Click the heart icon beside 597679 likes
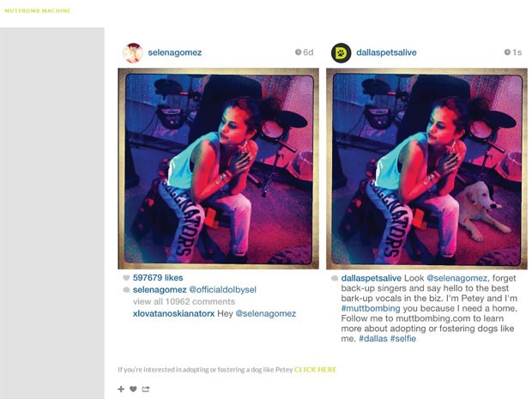This screenshot has width=532, height=399. point(126,278)
